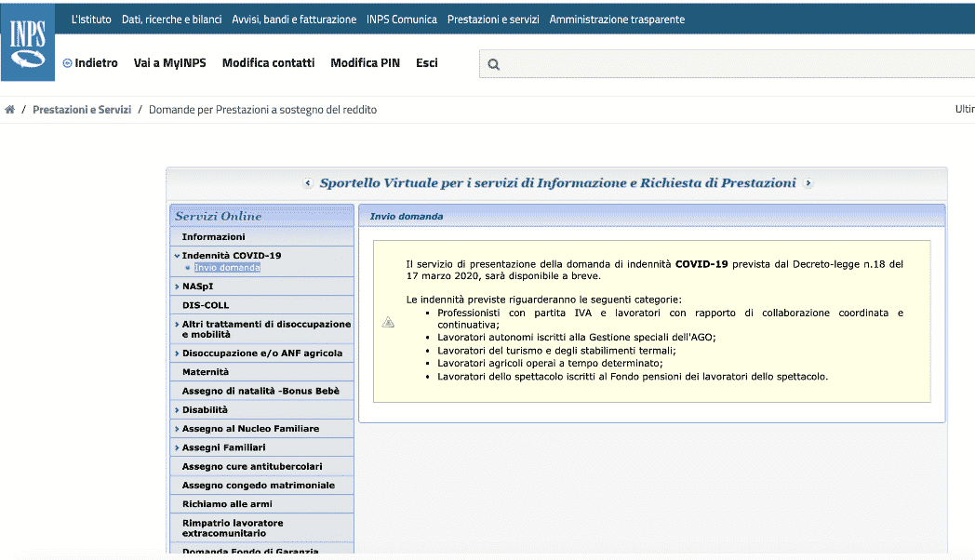Click bold COVID-19 text in notice

tap(701, 264)
